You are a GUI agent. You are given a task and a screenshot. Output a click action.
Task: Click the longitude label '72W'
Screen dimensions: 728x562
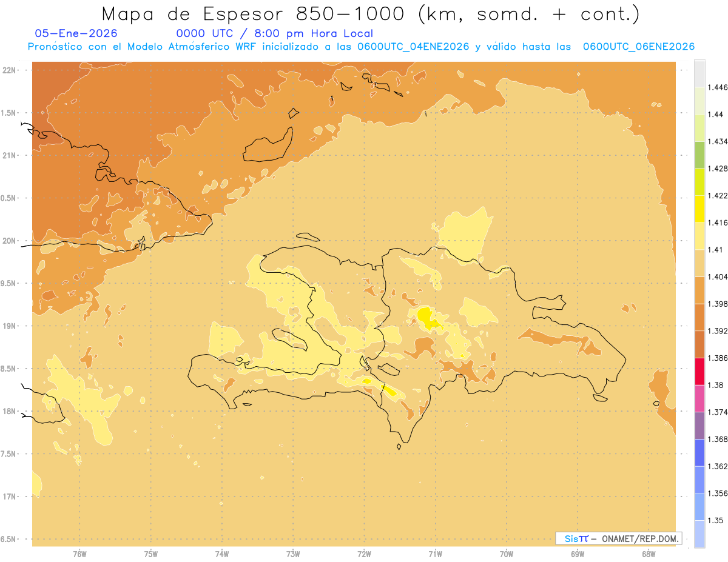(364, 554)
